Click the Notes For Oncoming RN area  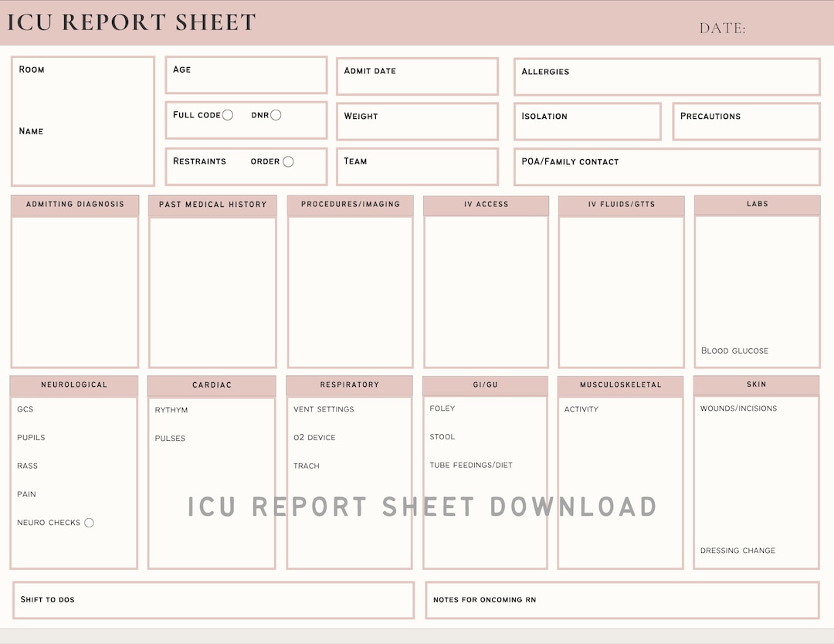[x=622, y=599]
